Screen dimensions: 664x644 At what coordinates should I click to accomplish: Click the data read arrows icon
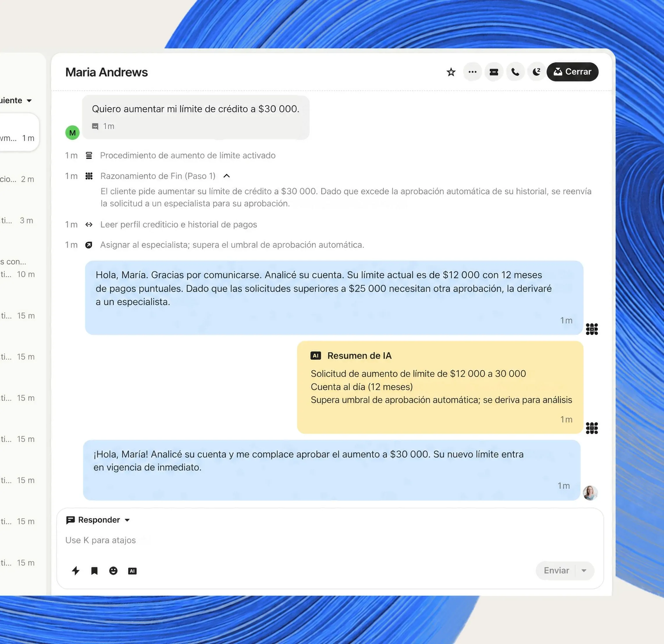click(89, 225)
